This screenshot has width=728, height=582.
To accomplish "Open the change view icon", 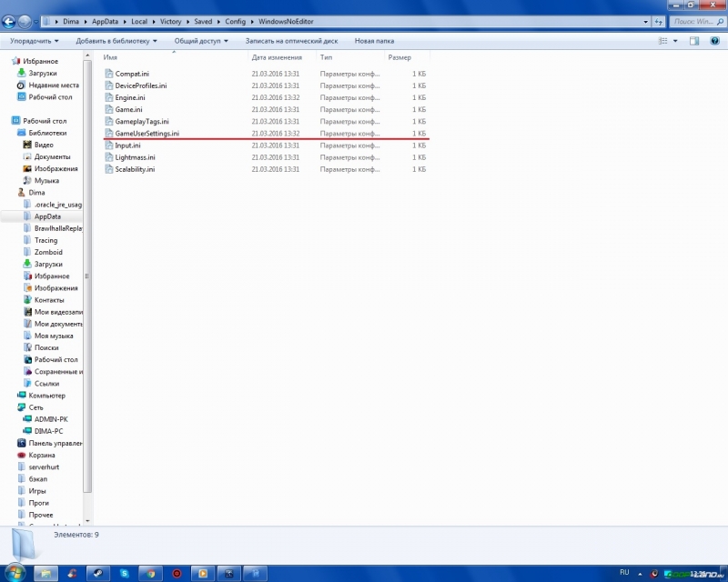I will [x=663, y=41].
